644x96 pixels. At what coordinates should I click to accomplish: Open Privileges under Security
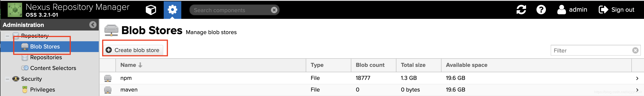coord(42,90)
